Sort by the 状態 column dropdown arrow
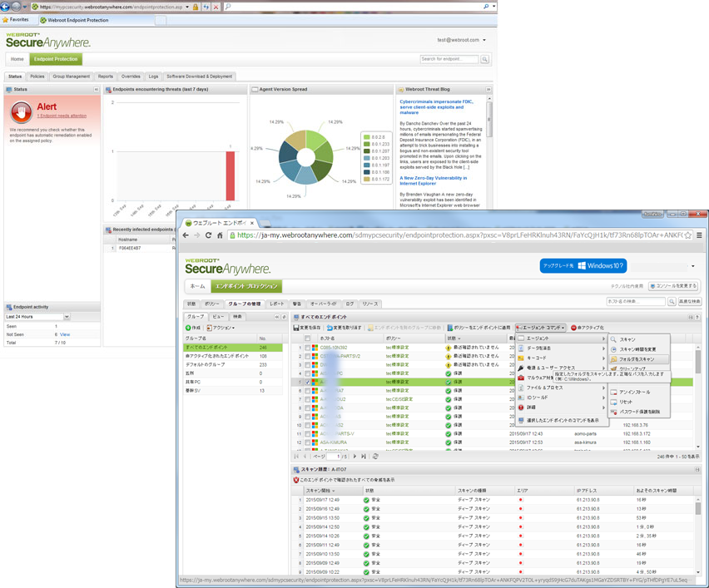The image size is (709, 588). pyautogui.click(x=459, y=338)
